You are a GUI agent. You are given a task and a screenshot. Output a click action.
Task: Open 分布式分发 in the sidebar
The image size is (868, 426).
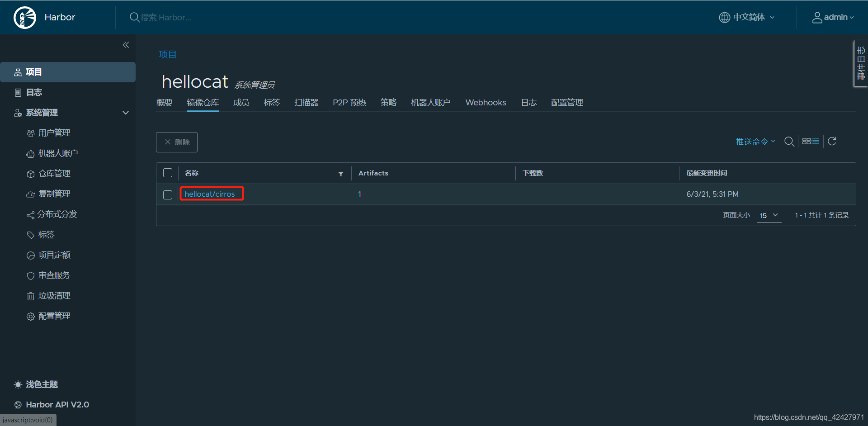(x=57, y=214)
